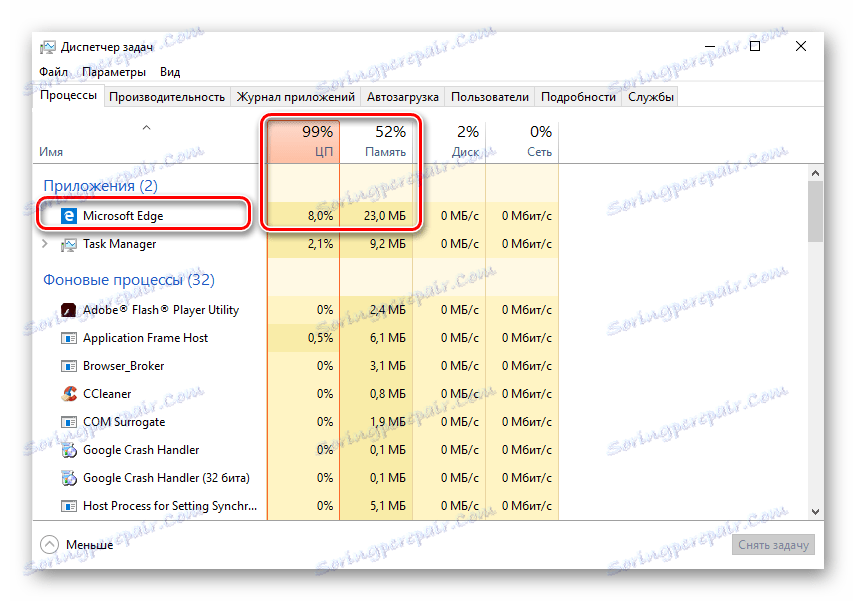856x601 pixels.
Task: Click the 3,1 МБ memory value
Action: click(x=388, y=366)
